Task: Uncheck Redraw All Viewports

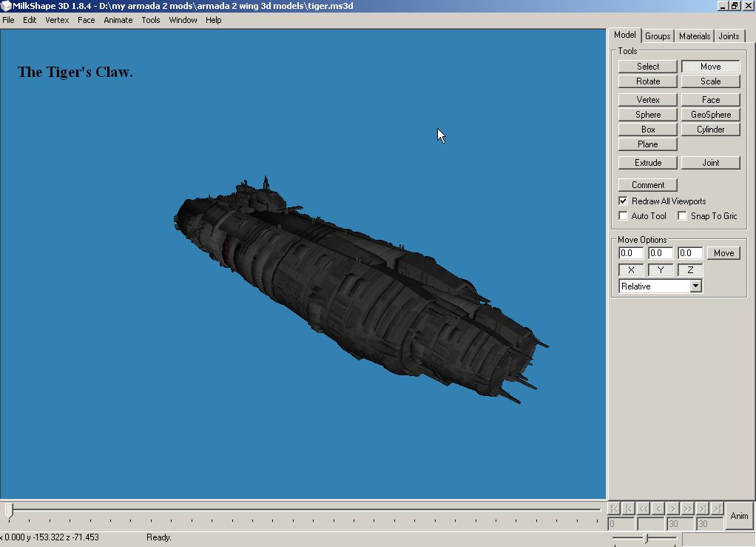Action: 623,201
